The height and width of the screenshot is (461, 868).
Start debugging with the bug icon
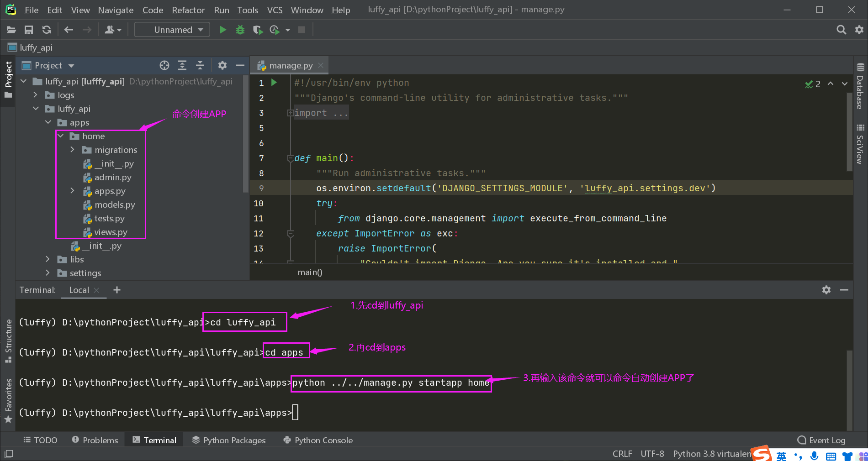[240, 30]
